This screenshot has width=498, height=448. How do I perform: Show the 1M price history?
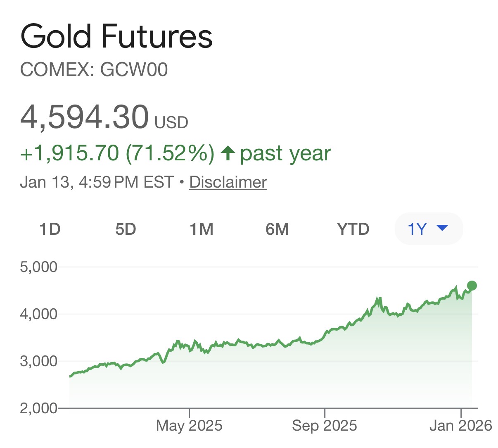coord(202,229)
